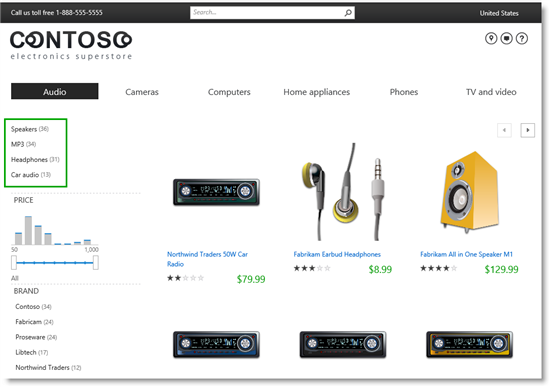Open the TV and video tab
Image resolution: width=550 pixels, height=387 pixels.
tap(491, 92)
